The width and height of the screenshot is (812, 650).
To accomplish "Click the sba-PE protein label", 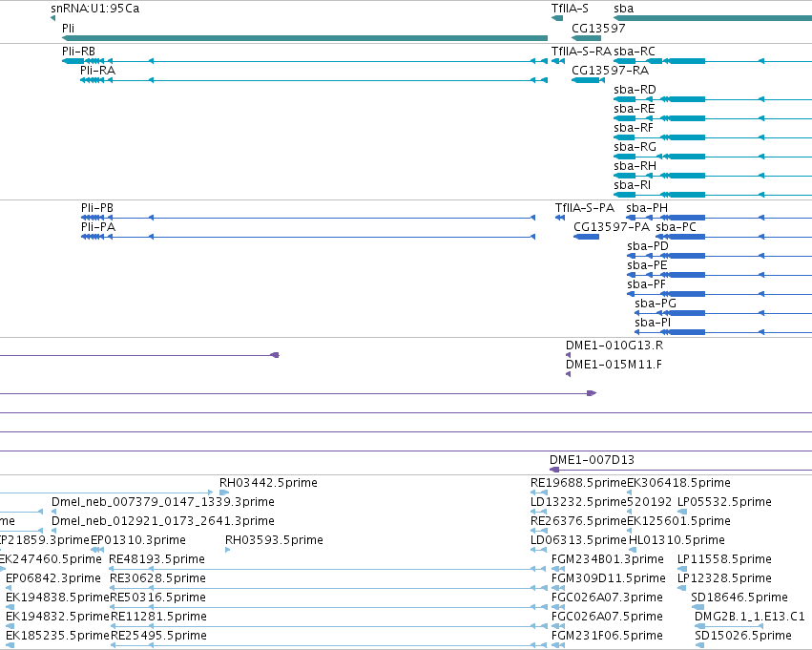I will (647, 265).
